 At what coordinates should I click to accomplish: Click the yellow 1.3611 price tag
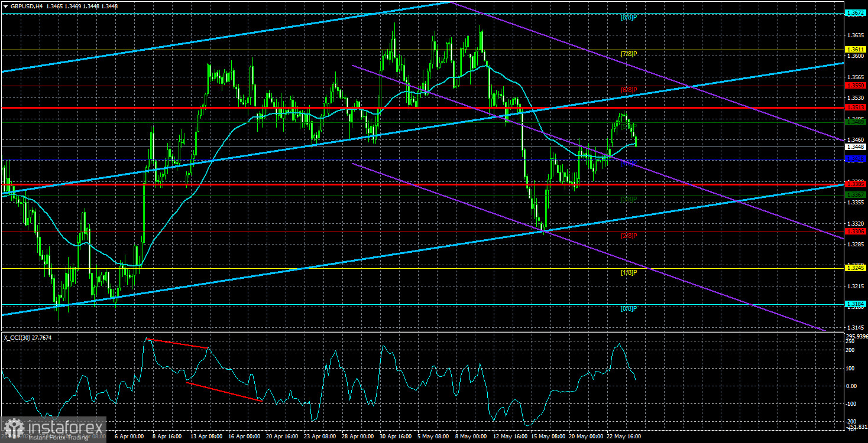pyautogui.click(x=856, y=49)
